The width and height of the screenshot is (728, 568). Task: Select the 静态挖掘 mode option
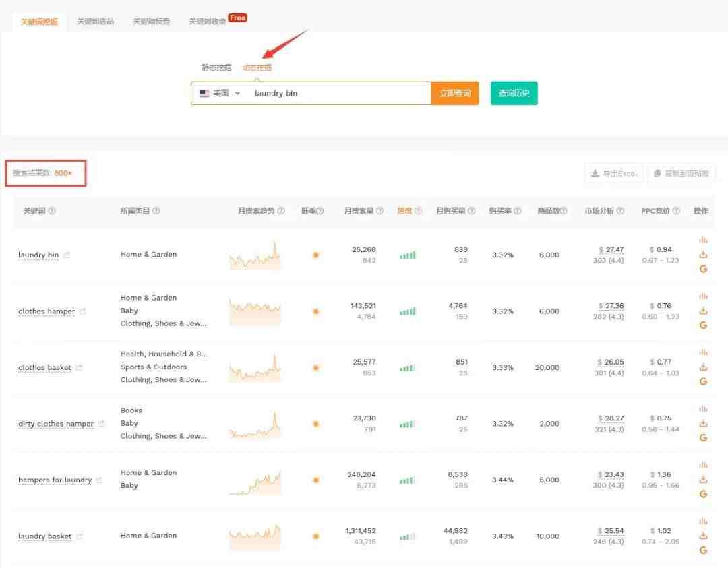click(x=216, y=67)
